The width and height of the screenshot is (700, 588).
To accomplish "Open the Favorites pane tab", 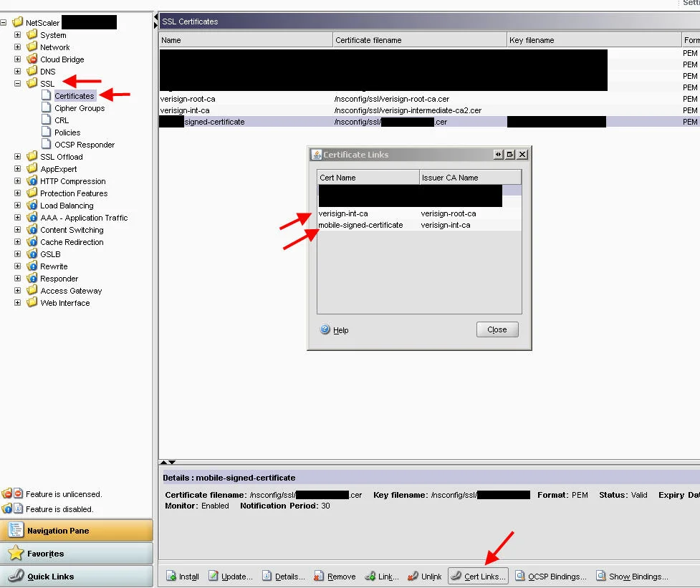I will click(77, 553).
